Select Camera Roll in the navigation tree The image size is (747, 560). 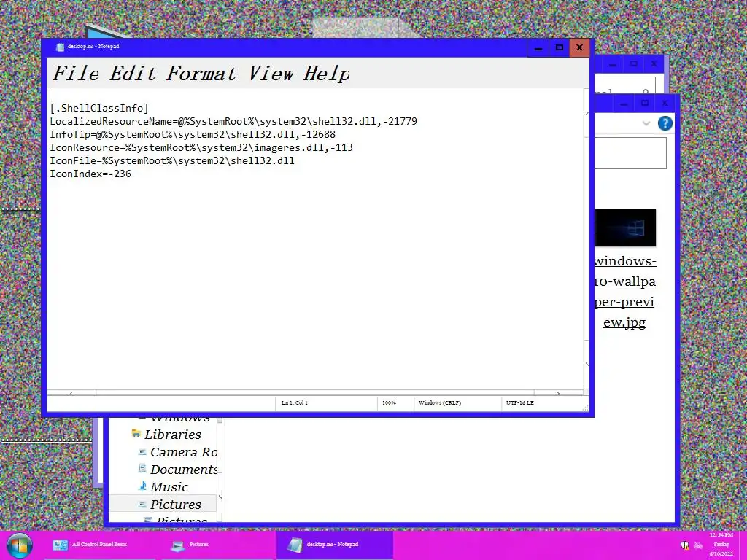183,452
